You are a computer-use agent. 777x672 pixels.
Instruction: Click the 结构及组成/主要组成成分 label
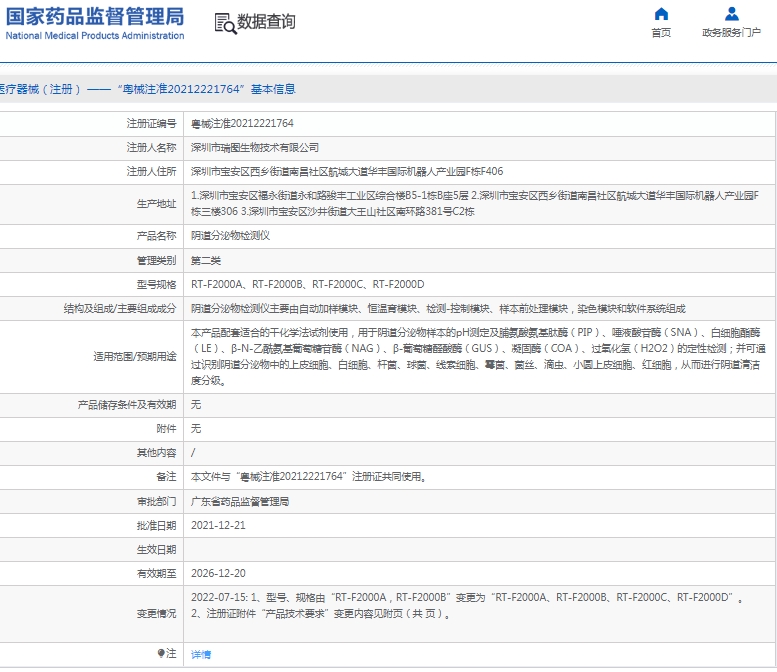coord(119,309)
